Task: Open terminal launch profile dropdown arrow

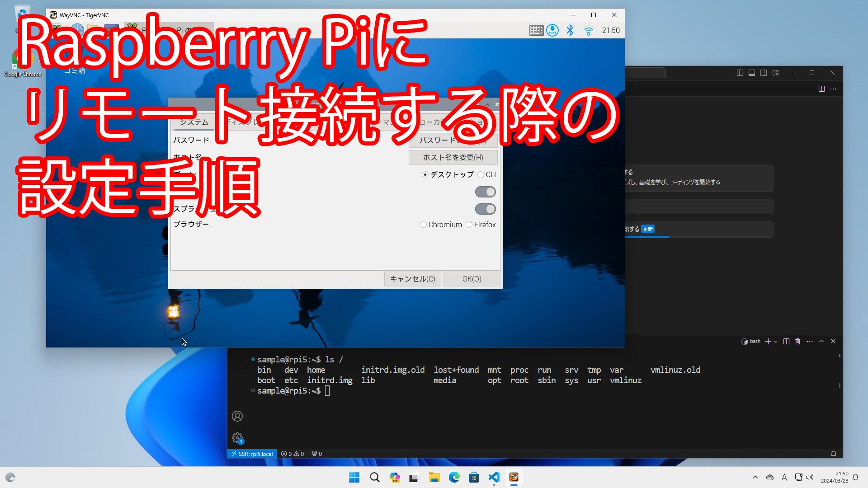Action: tap(776, 342)
